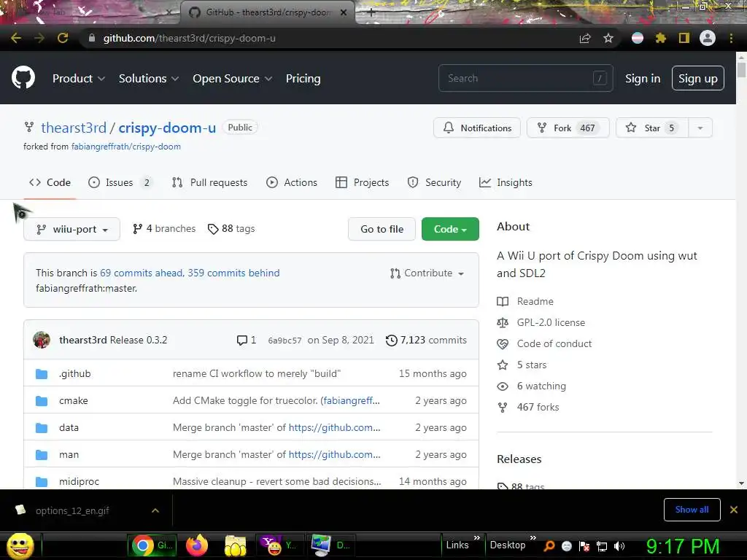Open the wiiu-port branch selector
The height and width of the screenshot is (560, 747).
point(72,229)
